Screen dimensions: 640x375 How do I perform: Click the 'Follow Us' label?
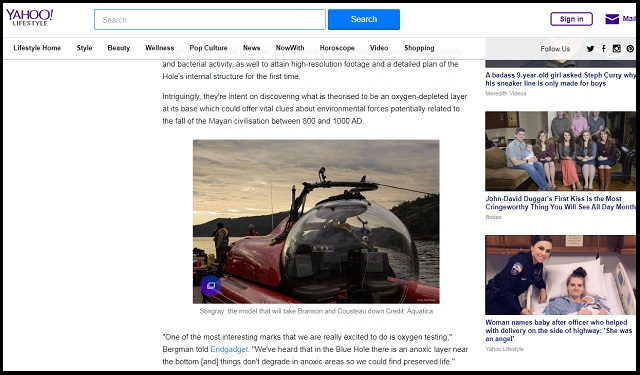tap(555, 49)
